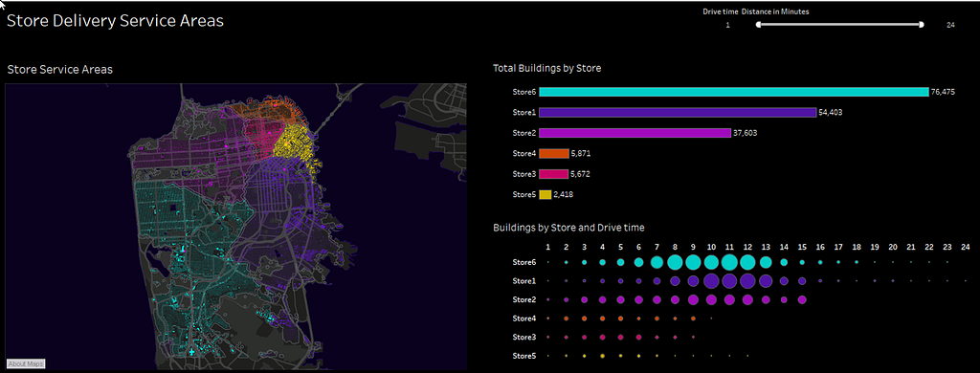
Task: Click the Store1 bubble at drive time 12
Action: (x=747, y=281)
